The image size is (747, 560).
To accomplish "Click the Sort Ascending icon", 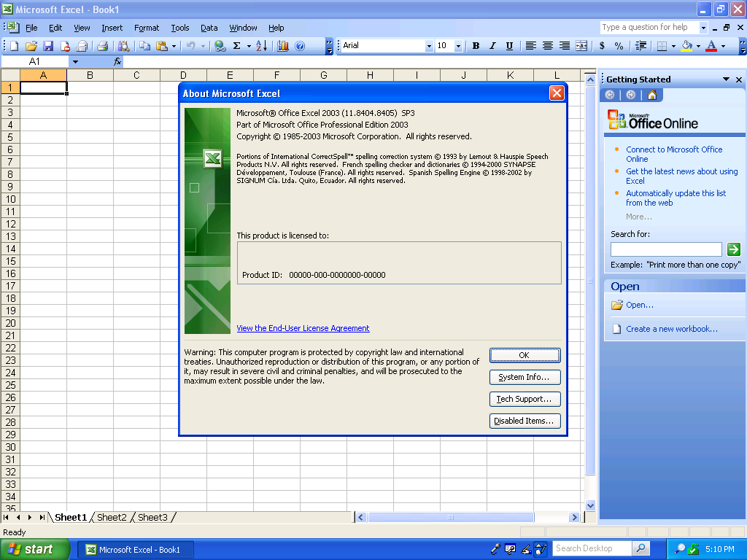I will click(x=261, y=46).
